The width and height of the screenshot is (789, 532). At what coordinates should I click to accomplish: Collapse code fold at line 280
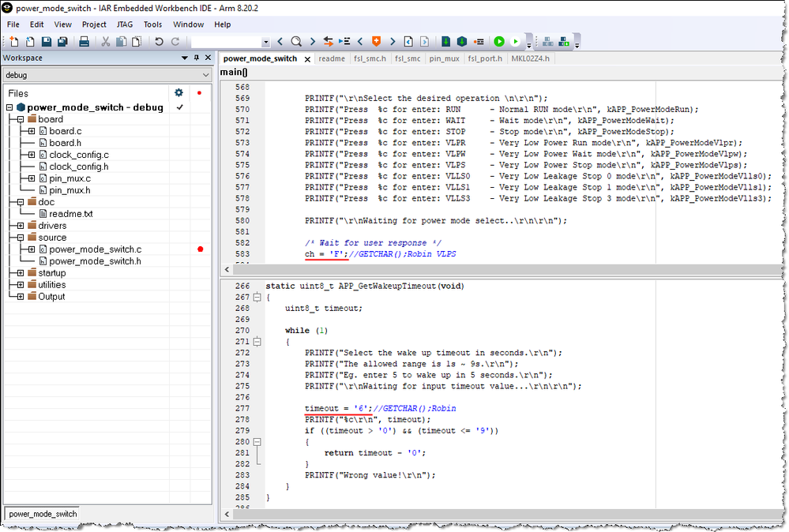[257, 441]
